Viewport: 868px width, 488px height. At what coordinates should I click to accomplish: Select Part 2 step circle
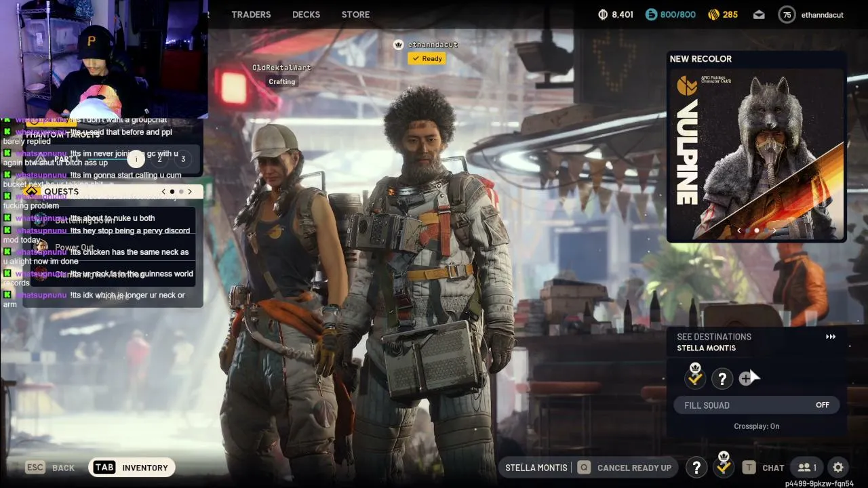pos(160,159)
